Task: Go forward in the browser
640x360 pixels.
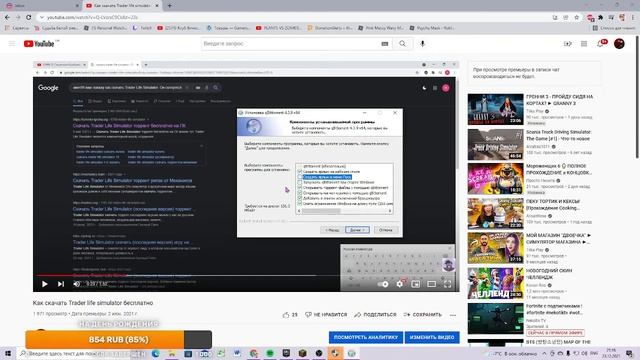Action: click(18, 17)
